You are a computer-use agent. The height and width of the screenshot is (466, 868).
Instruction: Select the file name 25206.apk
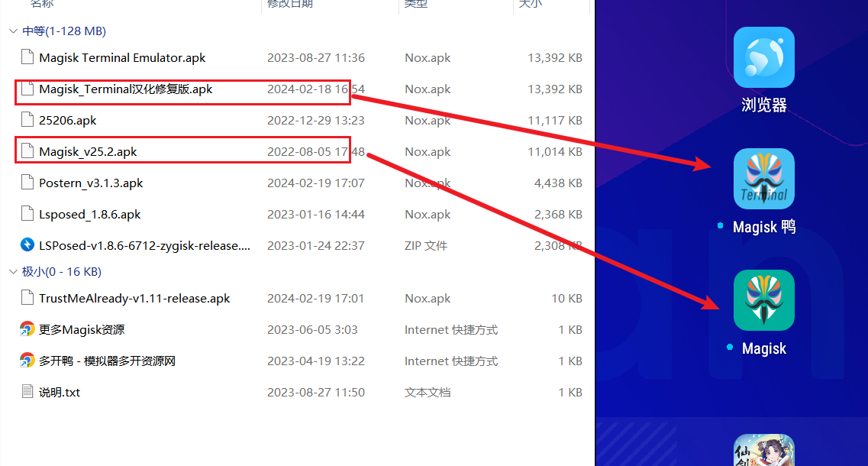coord(67,120)
